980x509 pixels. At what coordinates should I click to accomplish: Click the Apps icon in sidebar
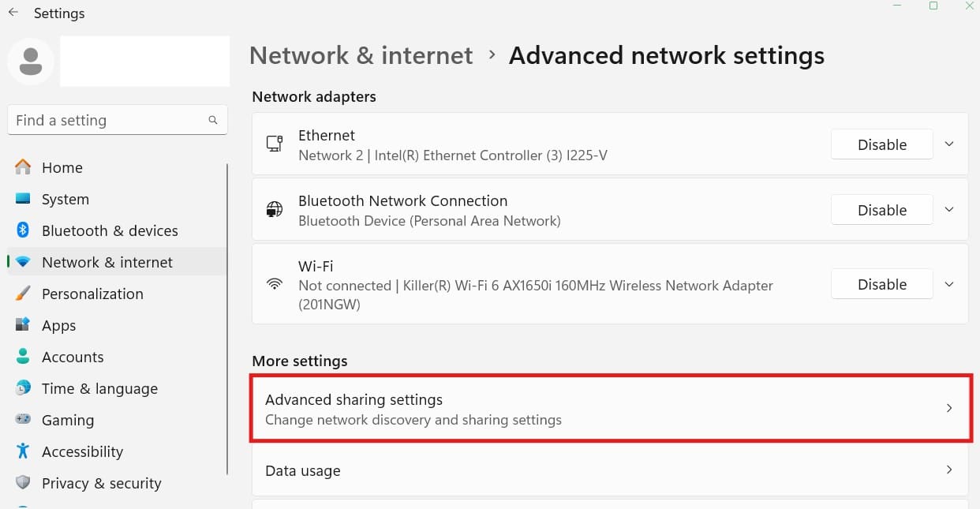tap(23, 325)
